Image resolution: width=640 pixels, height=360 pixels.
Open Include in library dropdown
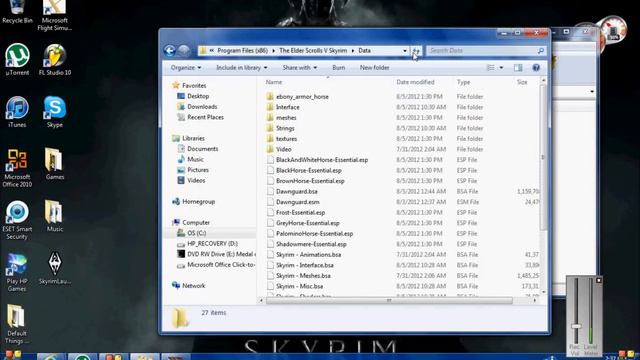pos(242,68)
